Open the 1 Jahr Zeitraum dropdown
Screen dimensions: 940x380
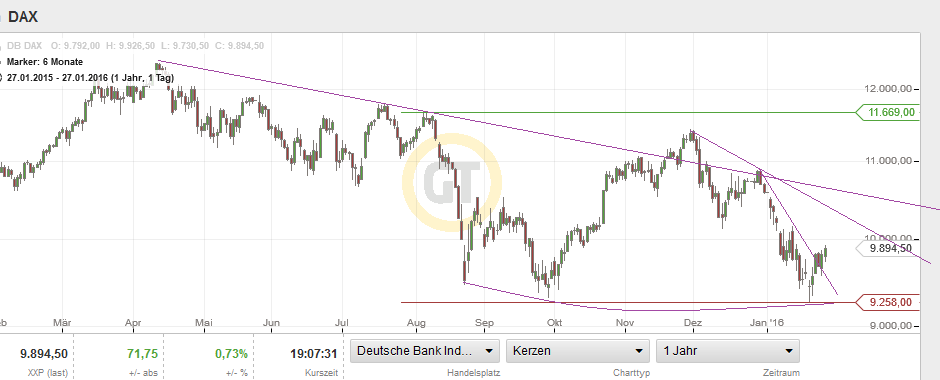click(728, 351)
